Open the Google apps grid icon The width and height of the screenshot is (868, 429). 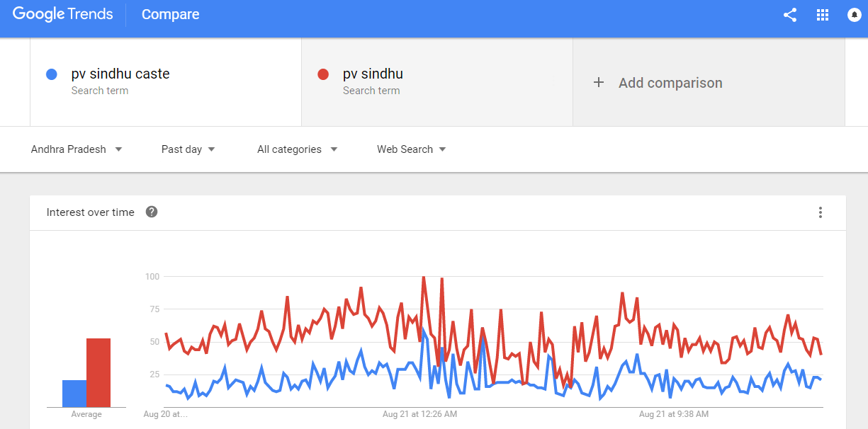coord(823,15)
